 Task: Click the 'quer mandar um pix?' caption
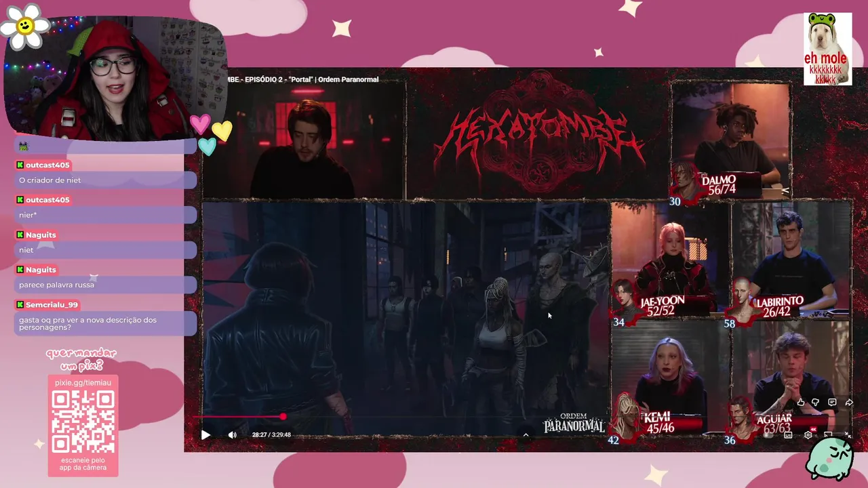pos(81,359)
